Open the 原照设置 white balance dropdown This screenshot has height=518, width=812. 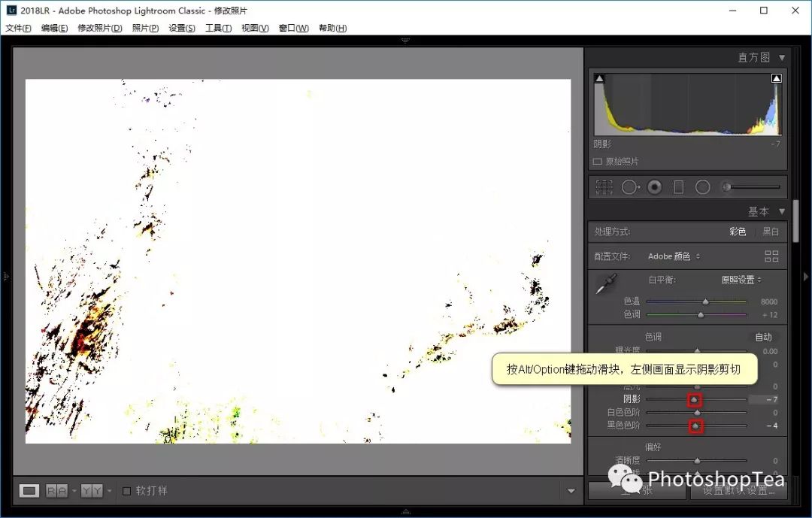click(x=741, y=280)
